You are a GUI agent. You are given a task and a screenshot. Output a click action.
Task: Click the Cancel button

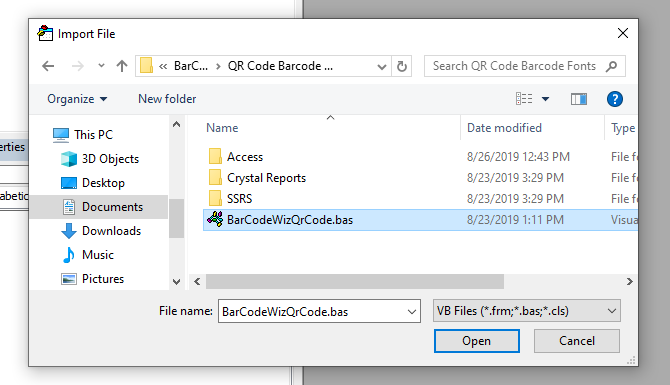click(576, 341)
